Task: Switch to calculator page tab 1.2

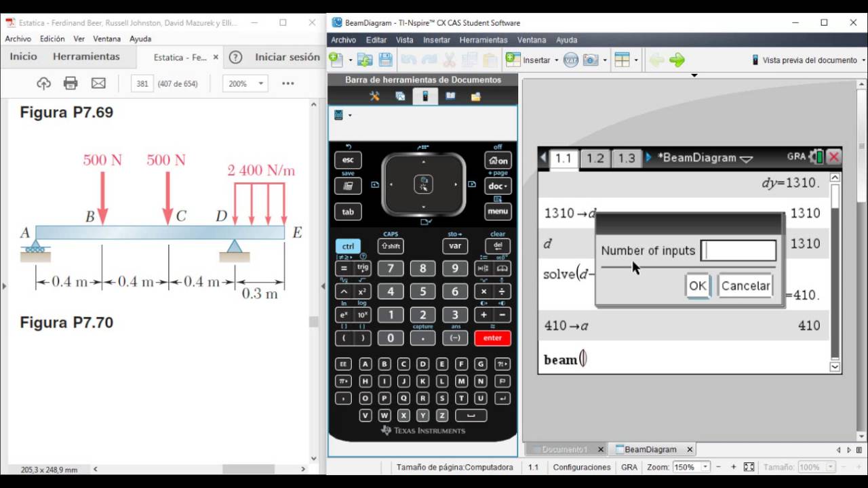Action: coord(595,158)
